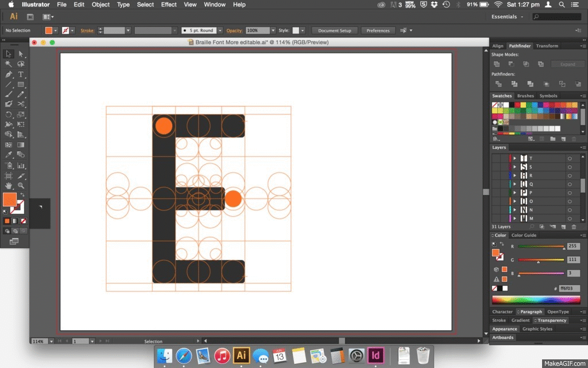Click the Preferences button
This screenshot has height=368, width=588.
tap(378, 30)
